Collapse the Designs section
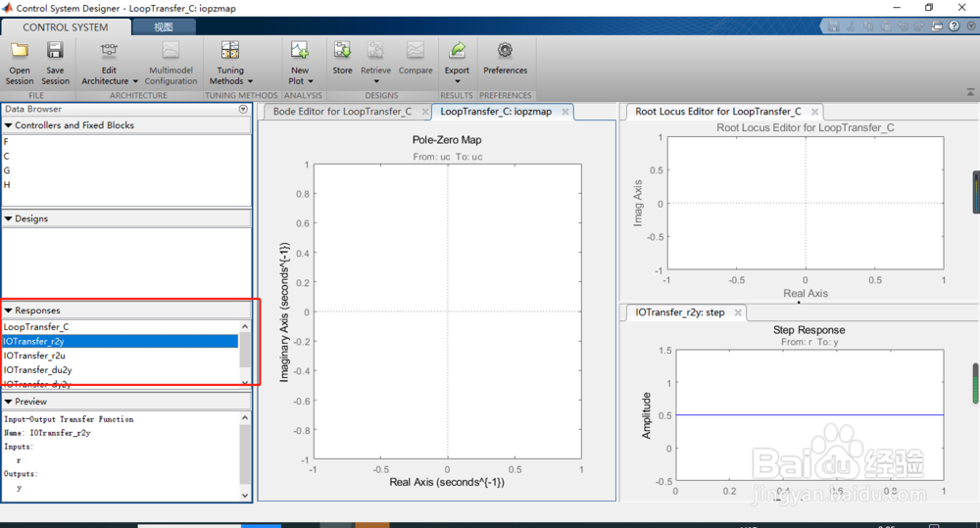 click(8, 218)
